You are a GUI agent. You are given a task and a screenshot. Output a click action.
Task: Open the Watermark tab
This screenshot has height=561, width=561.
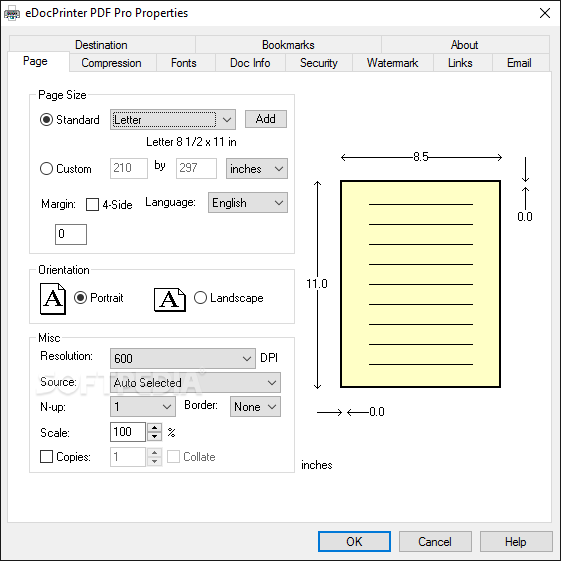click(393, 63)
